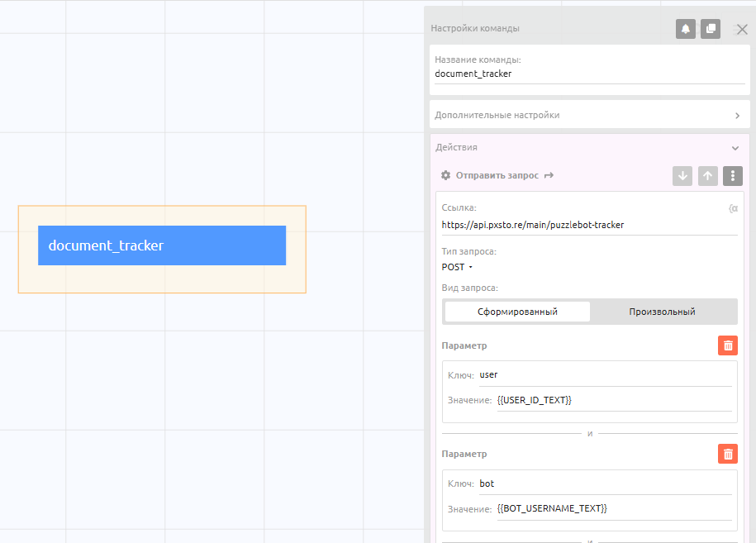Click the bell notification icon in command settings

click(685, 29)
